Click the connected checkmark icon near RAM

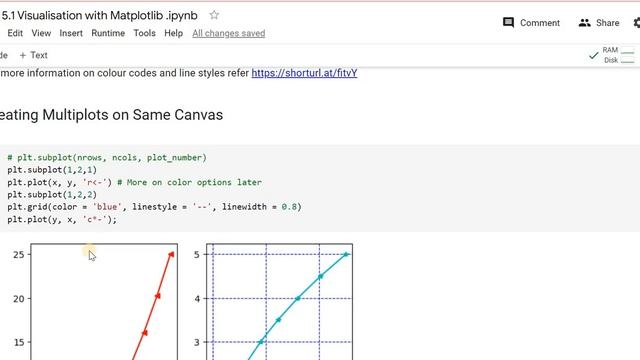tap(593, 55)
